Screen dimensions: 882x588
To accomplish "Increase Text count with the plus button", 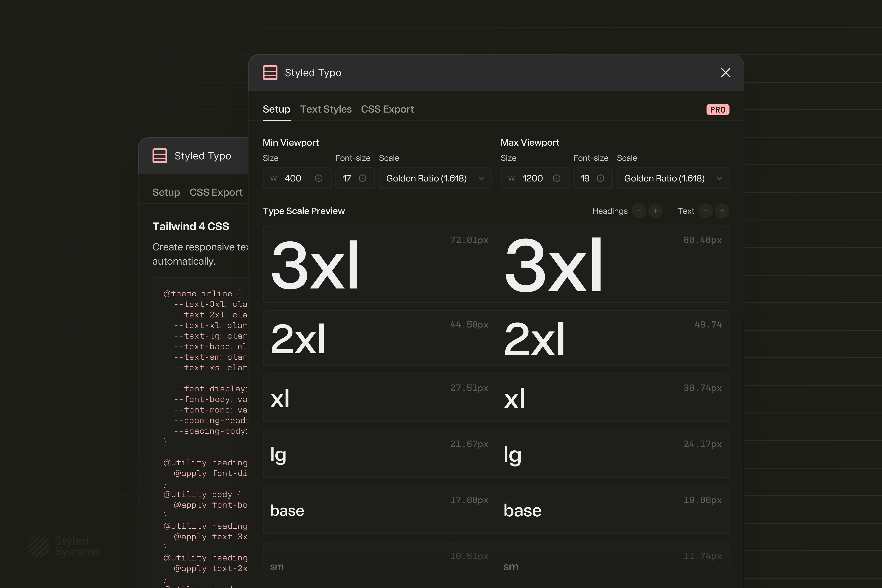I will click(x=722, y=211).
